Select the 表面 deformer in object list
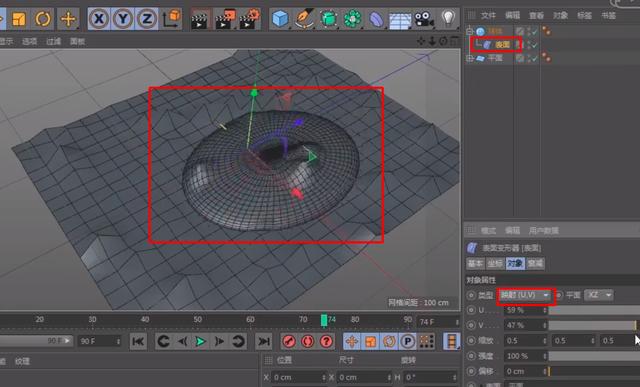This screenshot has width=640, height=387. pyautogui.click(x=502, y=44)
